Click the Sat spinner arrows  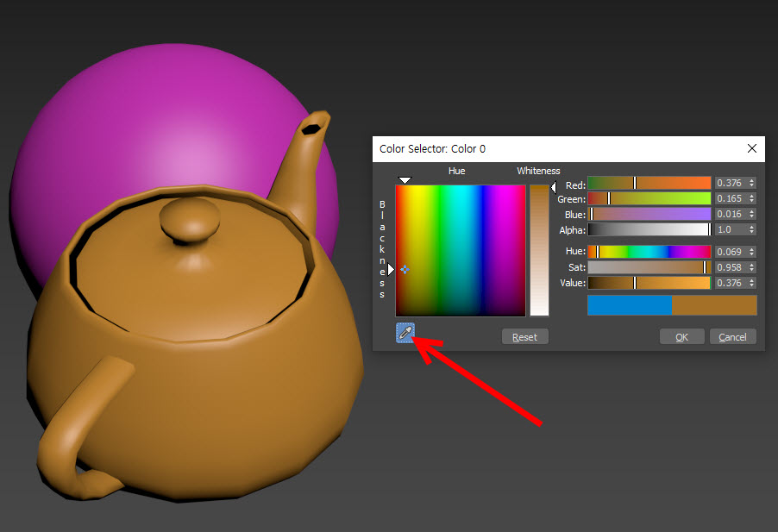752,267
